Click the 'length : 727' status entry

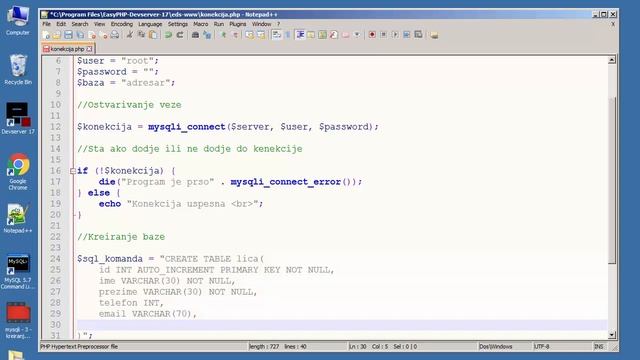(264, 347)
